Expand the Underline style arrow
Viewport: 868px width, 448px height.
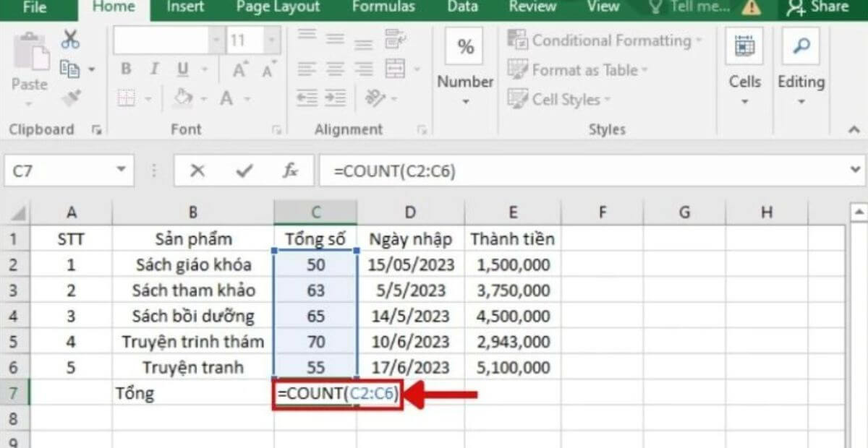(x=203, y=70)
